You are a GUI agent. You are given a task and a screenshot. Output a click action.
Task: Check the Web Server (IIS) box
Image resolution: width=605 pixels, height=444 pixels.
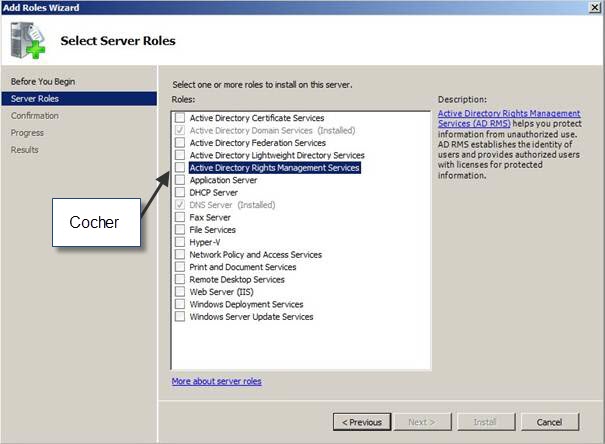180,292
